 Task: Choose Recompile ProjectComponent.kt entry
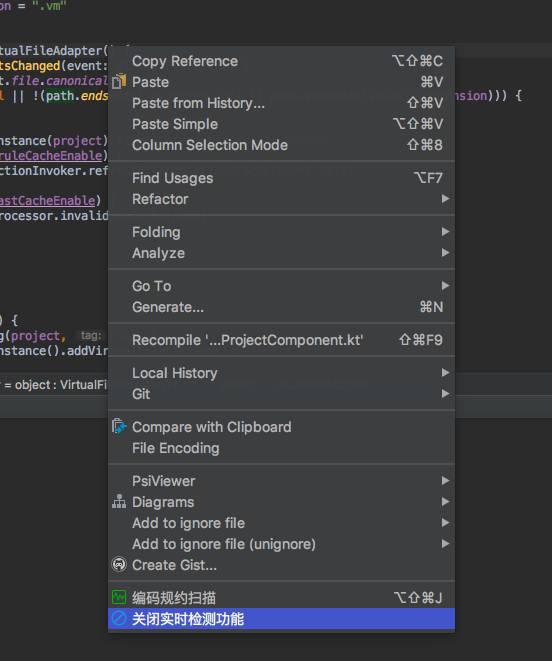click(x=281, y=340)
